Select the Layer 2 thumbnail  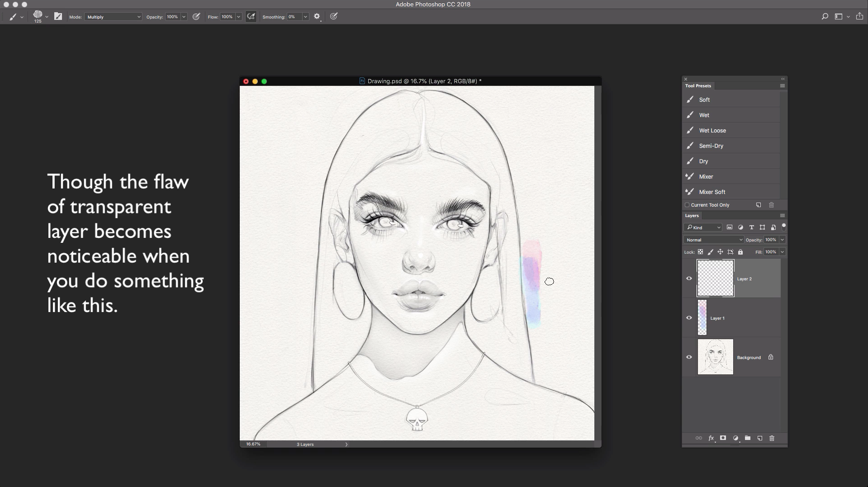[x=715, y=279]
